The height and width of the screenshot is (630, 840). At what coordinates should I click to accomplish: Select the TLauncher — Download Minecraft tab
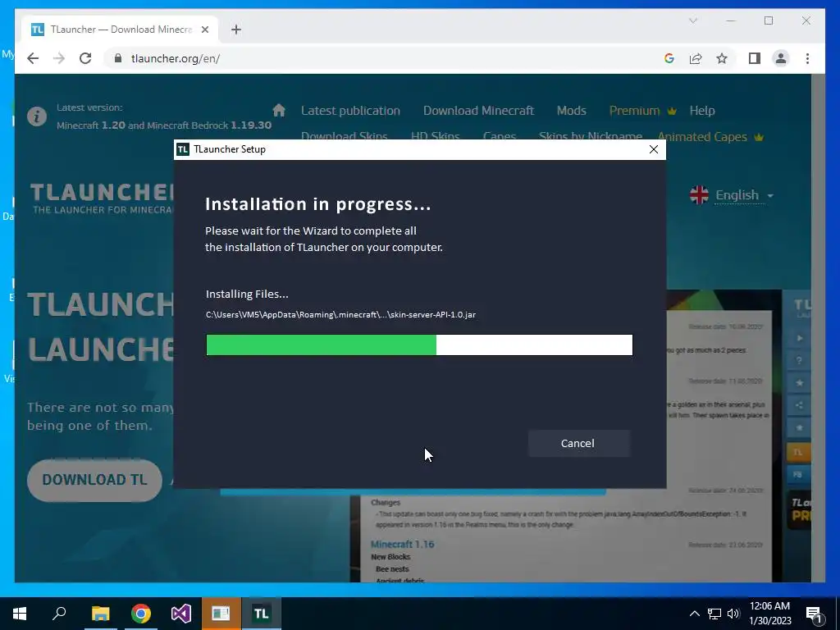click(x=120, y=30)
